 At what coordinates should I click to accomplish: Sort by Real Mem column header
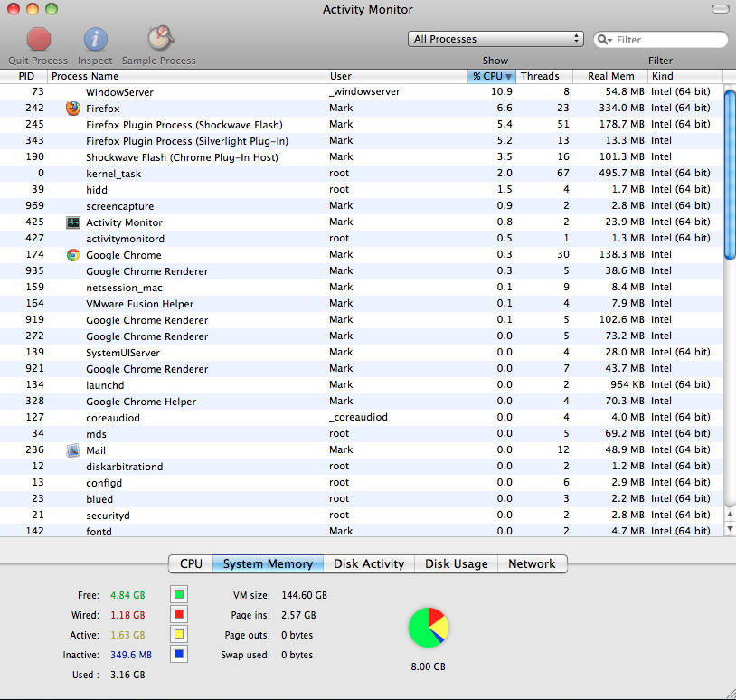[x=610, y=76]
